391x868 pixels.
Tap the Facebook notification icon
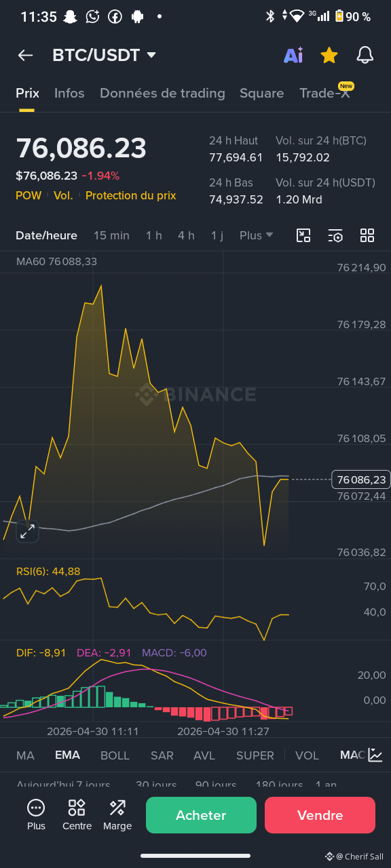115,16
